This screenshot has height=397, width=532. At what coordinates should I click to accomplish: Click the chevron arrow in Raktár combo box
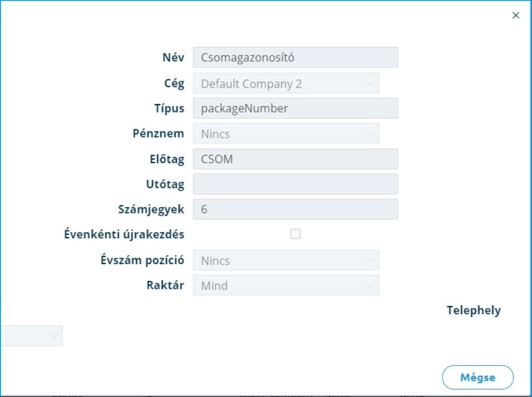(x=370, y=285)
